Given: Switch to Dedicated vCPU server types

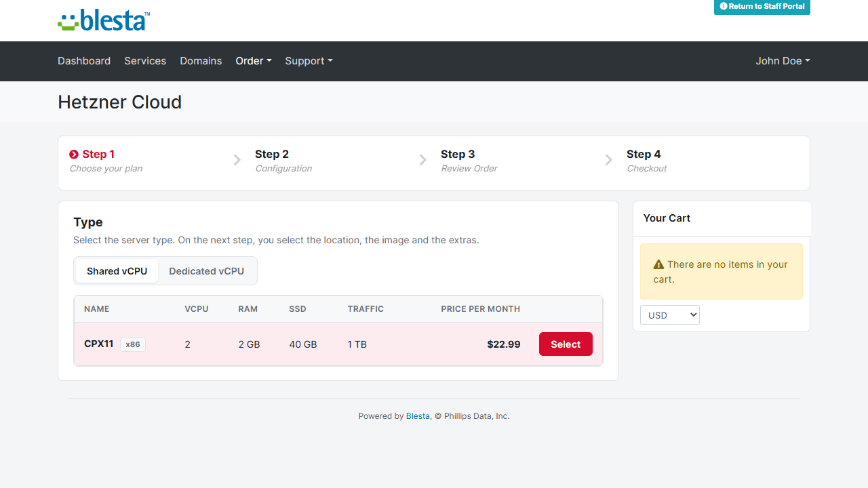Looking at the screenshot, I should pos(207,271).
